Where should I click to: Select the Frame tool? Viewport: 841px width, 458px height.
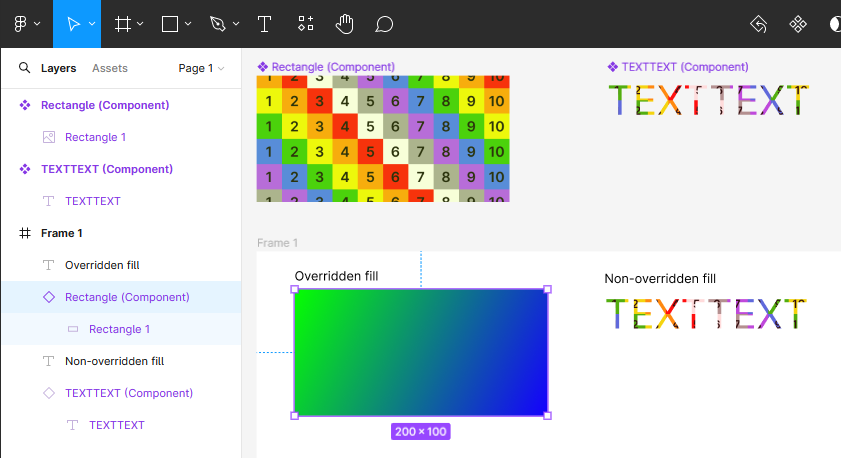point(122,24)
